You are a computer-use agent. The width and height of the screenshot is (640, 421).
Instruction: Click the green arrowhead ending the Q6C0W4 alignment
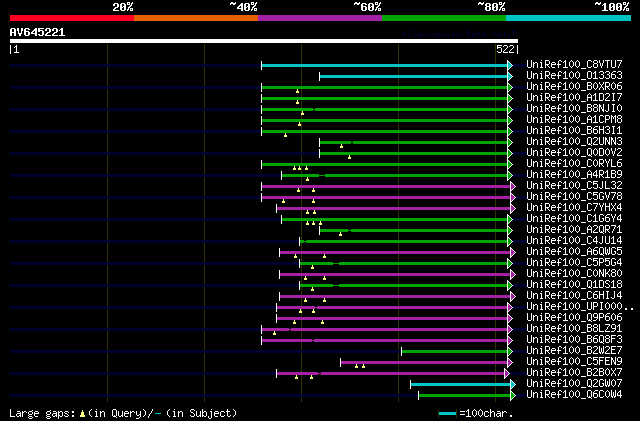coord(513,395)
